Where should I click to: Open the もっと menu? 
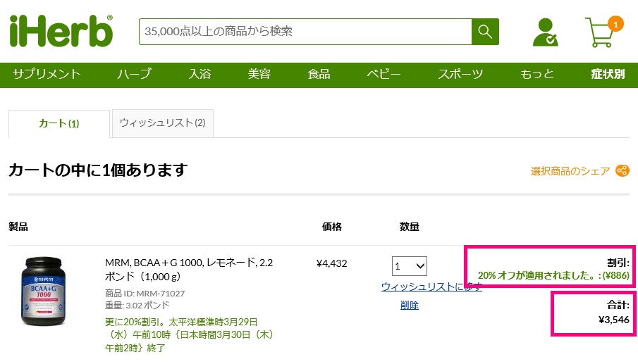[537, 74]
